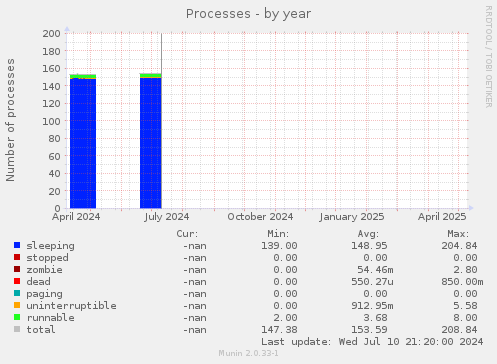Click the 'July 2024' x-axis label
The image size is (497, 364).
click(x=167, y=217)
